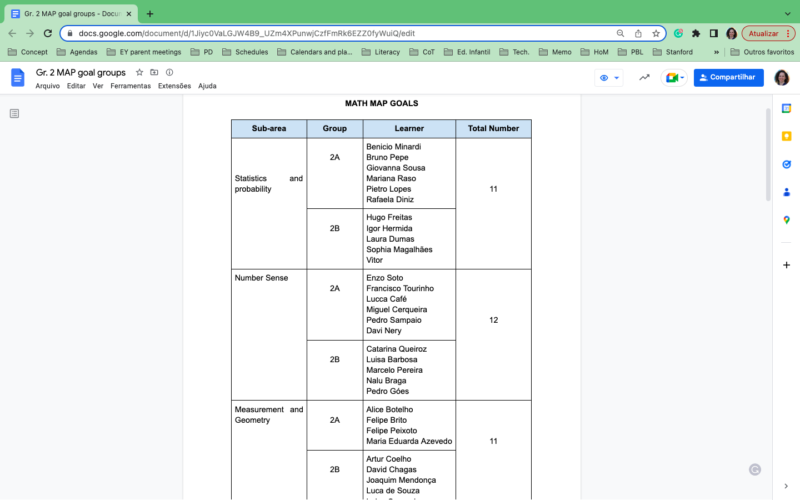Click the plus icon to get add-ons
The image size is (800, 500).
pyautogui.click(x=786, y=265)
